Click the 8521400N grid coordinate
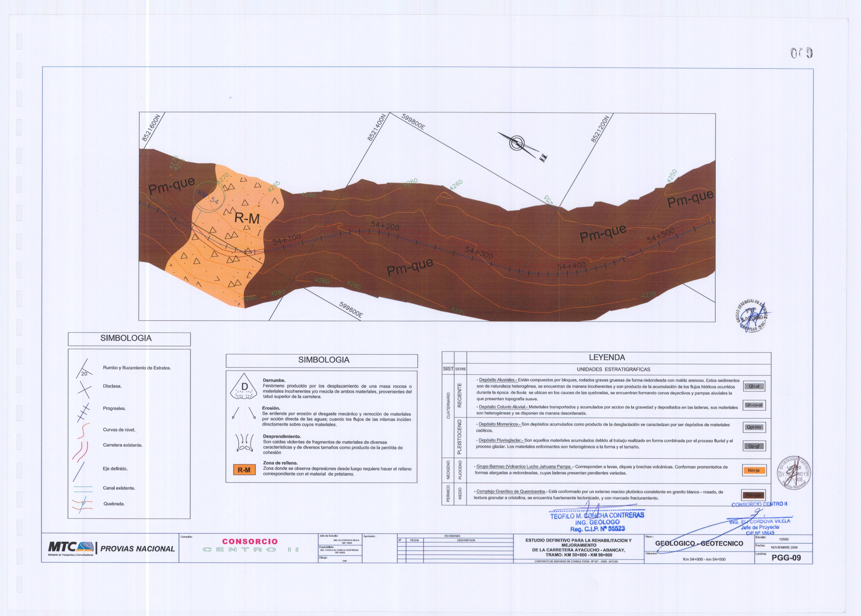The width and height of the screenshot is (861, 616). [377, 128]
